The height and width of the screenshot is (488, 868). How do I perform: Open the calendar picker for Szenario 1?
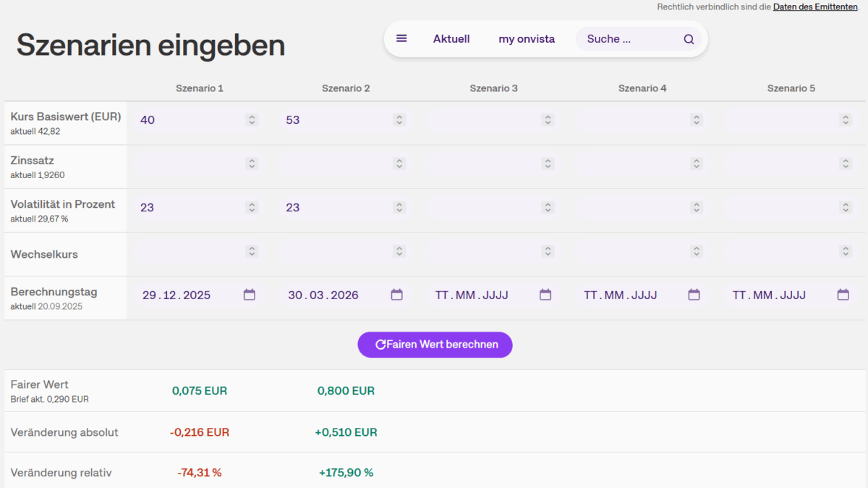tap(250, 295)
